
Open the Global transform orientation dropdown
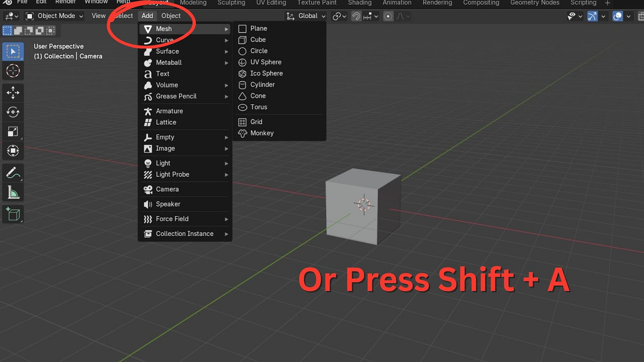click(306, 16)
